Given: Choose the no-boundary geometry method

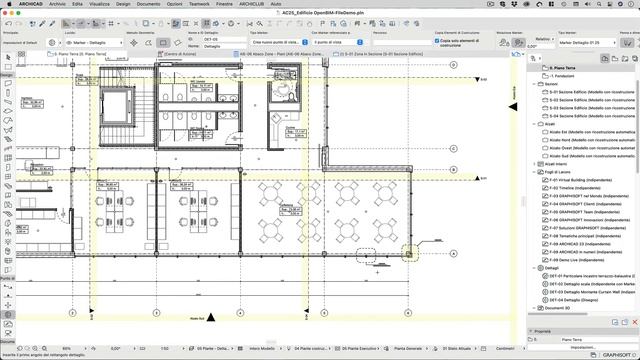Looking at the screenshot, I should 134,42.
